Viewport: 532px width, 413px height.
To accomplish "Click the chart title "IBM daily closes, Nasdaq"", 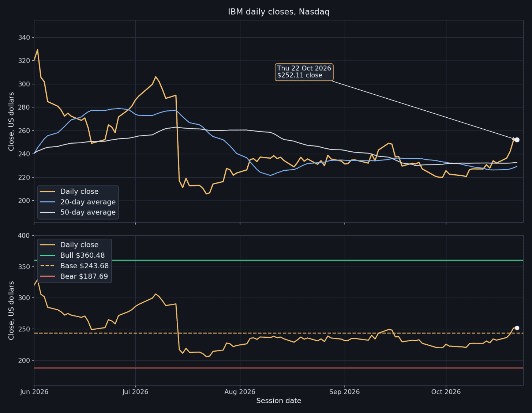I will click(x=279, y=12).
